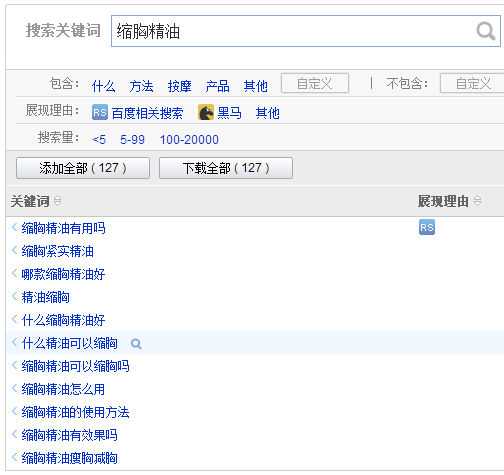The height and width of the screenshot is (475, 504).
Task: Click RS badge in 缩胸精油有用吗 row
Action: point(427,227)
